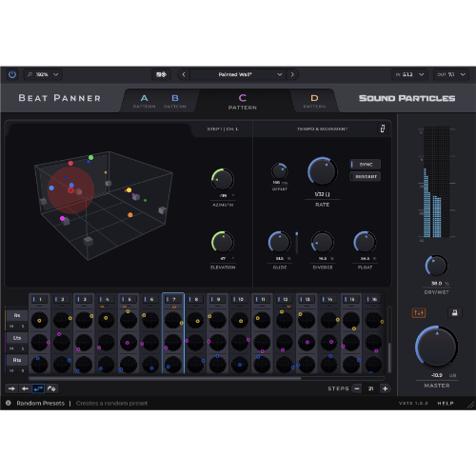Click the horizontal step sequencer scrollbar
This screenshot has height=476, width=476.
[x=165, y=378]
